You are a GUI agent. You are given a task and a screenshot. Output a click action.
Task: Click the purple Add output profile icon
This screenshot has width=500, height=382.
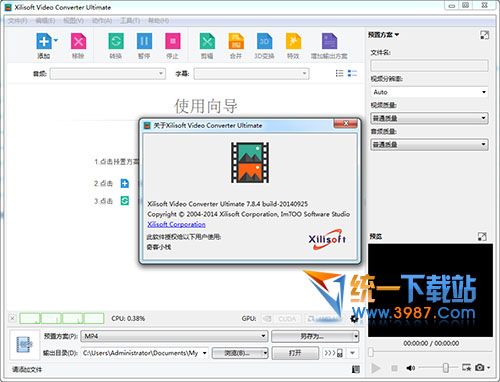pyautogui.click(x=329, y=41)
